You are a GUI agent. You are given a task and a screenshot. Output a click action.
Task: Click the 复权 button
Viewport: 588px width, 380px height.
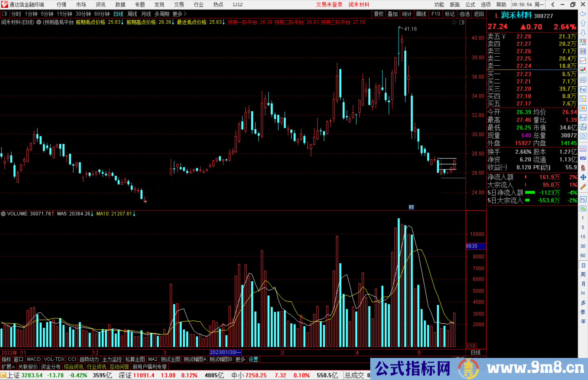pos(379,14)
